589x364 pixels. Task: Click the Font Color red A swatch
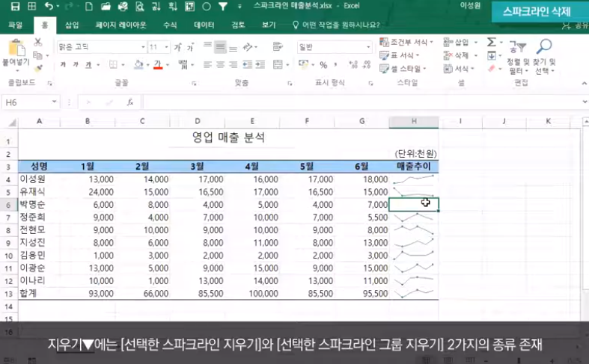tap(158, 65)
